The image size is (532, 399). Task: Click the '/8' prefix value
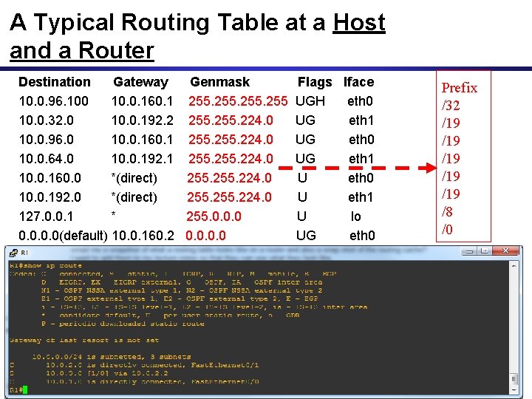point(447,212)
